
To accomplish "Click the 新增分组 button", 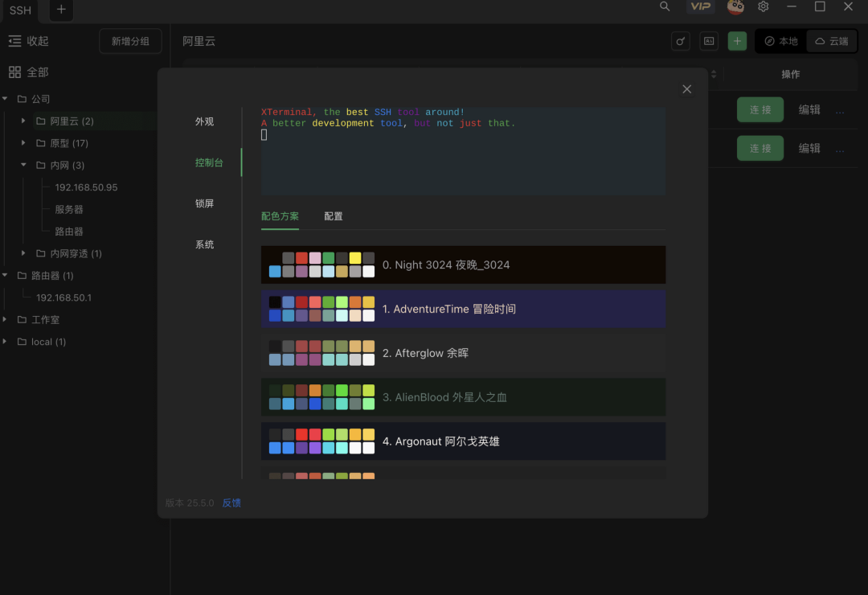I will click(130, 41).
